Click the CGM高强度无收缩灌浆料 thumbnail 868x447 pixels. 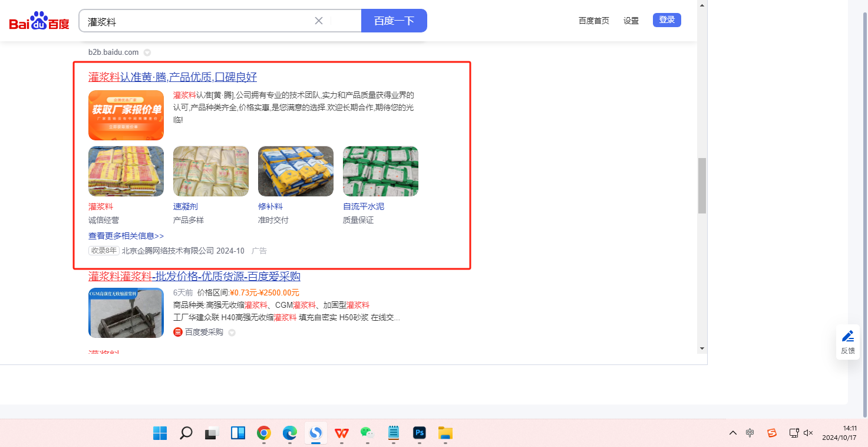(126, 313)
